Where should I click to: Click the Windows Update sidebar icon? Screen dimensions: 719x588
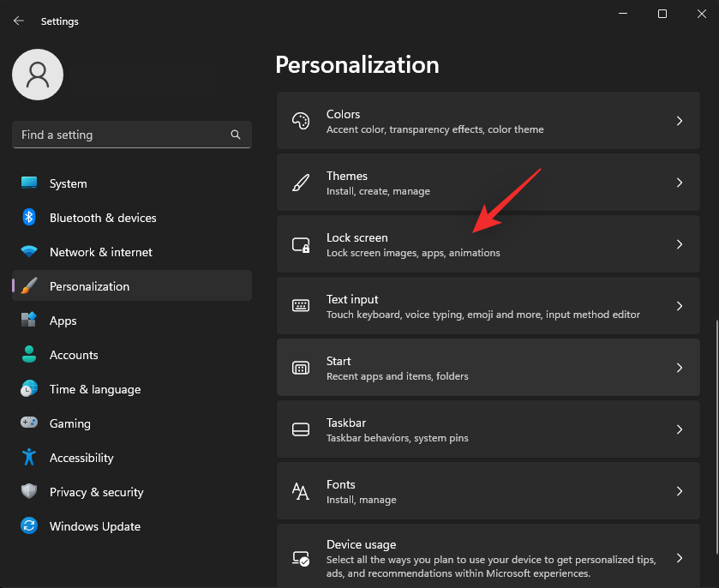click(x=28, y=526)
